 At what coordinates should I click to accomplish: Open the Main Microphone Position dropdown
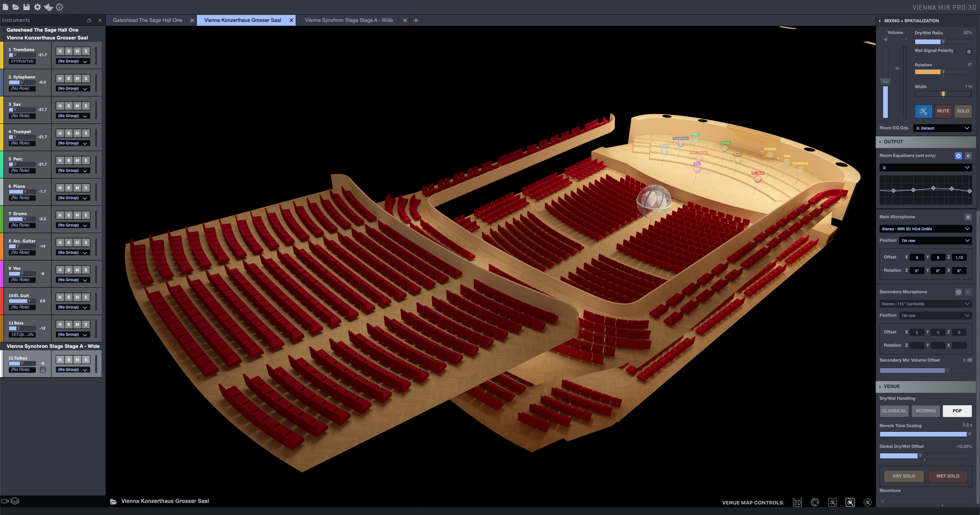point(935,241)
